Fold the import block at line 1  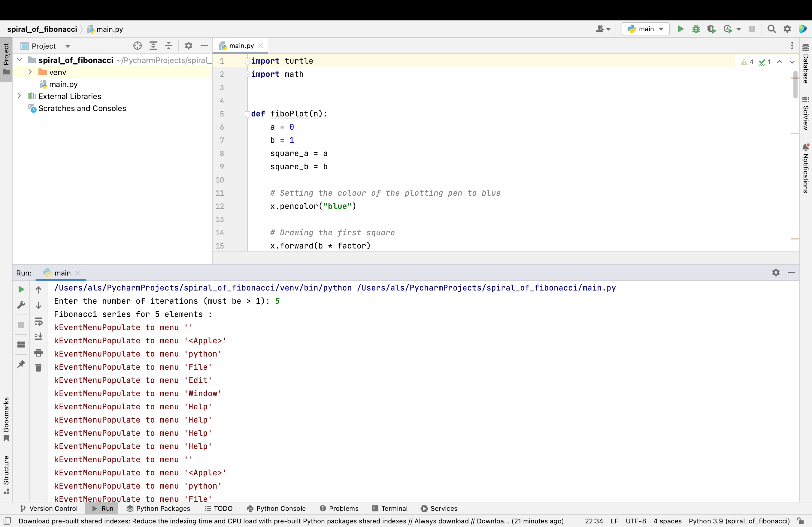pyautogui.click(x=247, y=61)
